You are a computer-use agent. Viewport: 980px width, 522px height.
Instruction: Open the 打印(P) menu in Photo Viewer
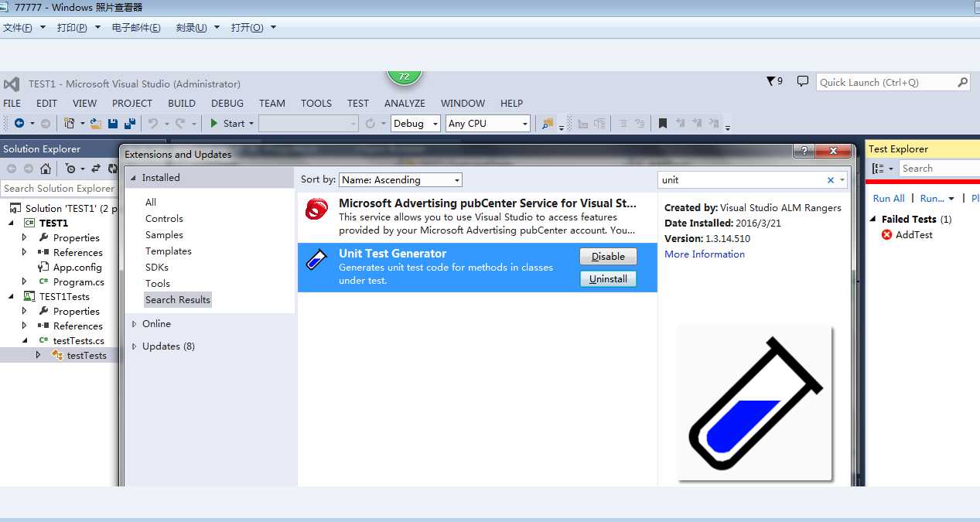click(x=72, y=28)
